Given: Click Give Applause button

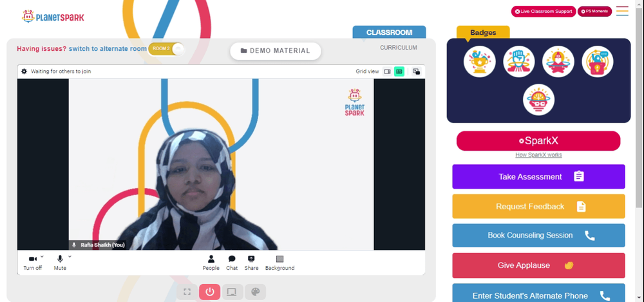Looking at the screenshot, I should click(x=538, y=265).
